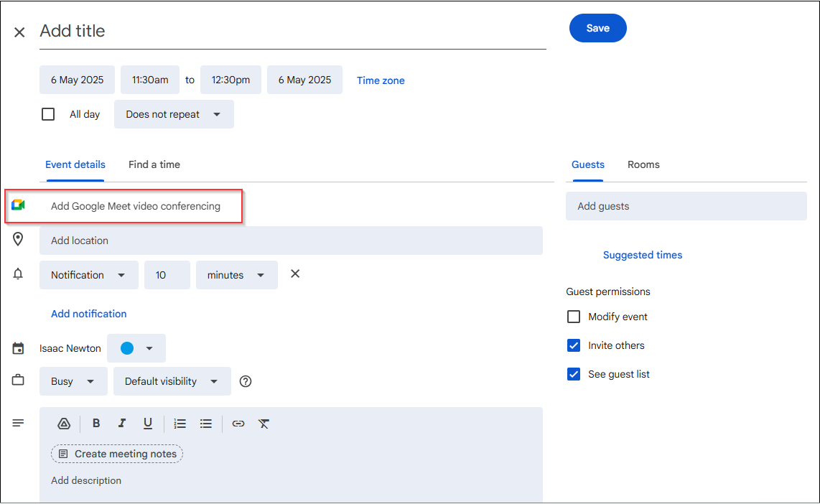The width and height of the screenshot is (820, 504).
Task: Click the briefcase availability icon
Action: point(18,380)
